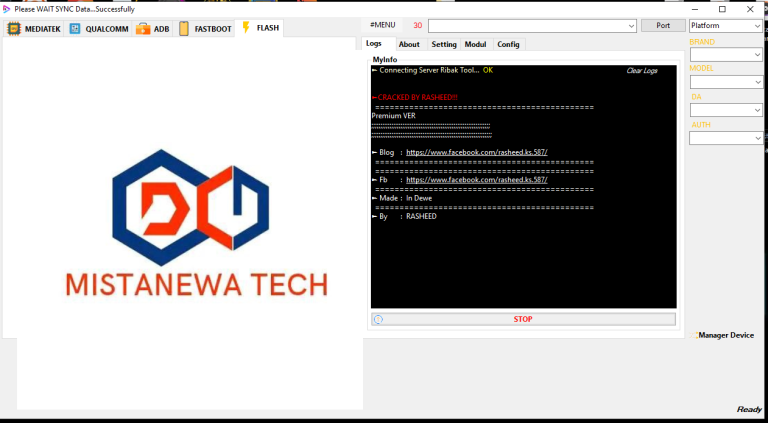Expand the Platform dropdown
The width and height of the screenshot is (768, 423).
tap(726, 25)
